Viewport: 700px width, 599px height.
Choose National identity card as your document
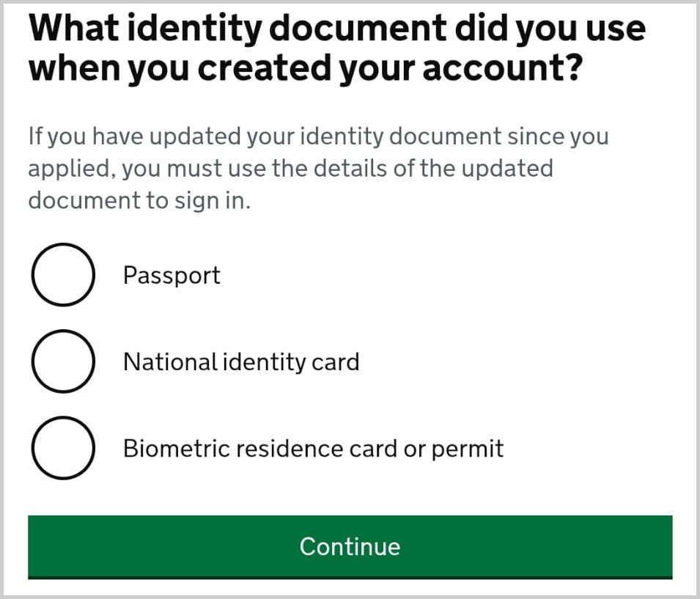click(63, 361)
